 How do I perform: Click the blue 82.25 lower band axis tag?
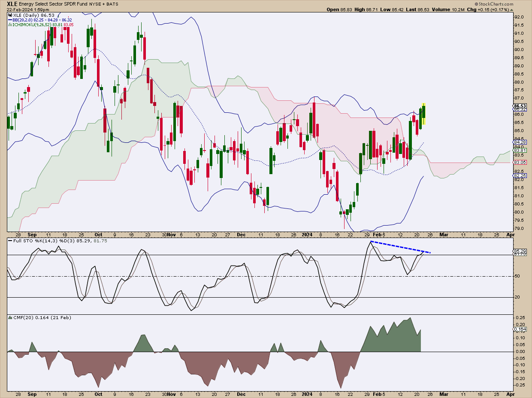pos(520,176)
